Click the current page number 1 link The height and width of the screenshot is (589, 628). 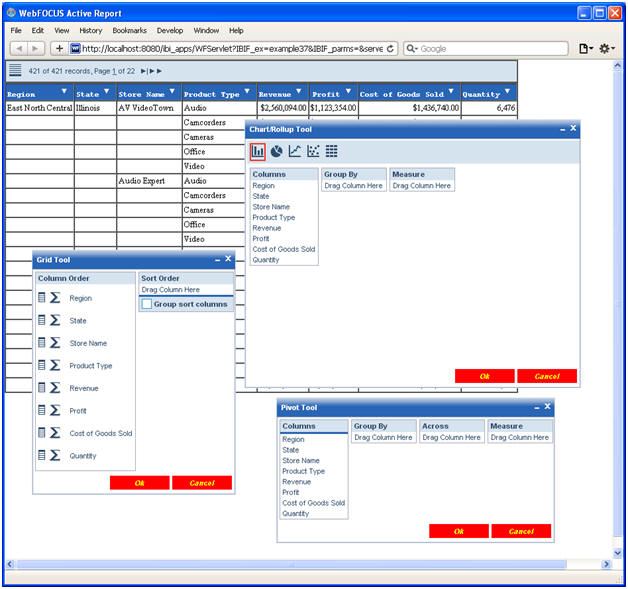coord(114,71)
